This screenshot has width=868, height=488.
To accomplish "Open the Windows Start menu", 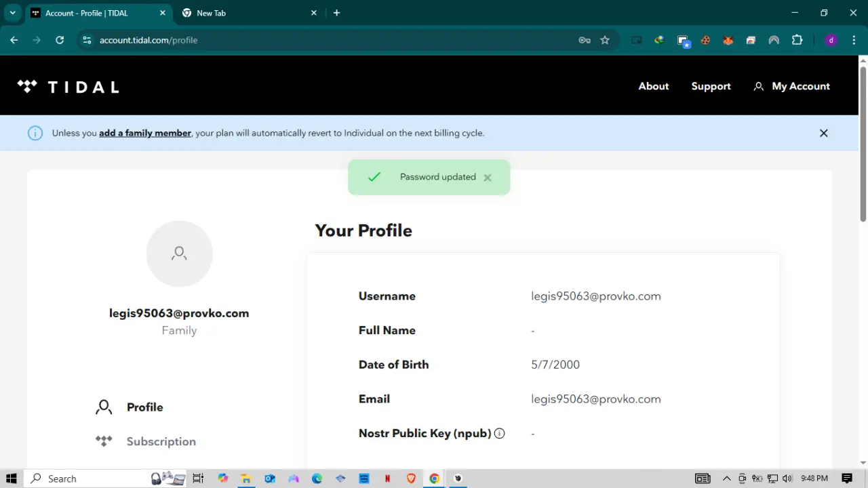I will tap(12, 479).
